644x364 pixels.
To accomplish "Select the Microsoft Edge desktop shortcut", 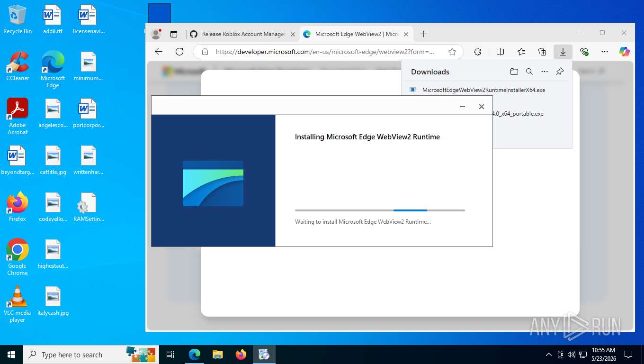I will pyautogui.click(x=53, y=70).
